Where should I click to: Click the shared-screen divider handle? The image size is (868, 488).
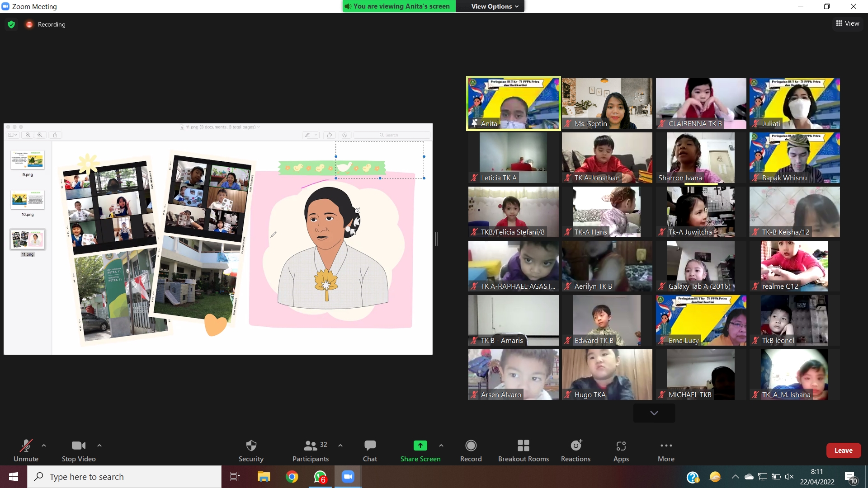click(436, 239)
